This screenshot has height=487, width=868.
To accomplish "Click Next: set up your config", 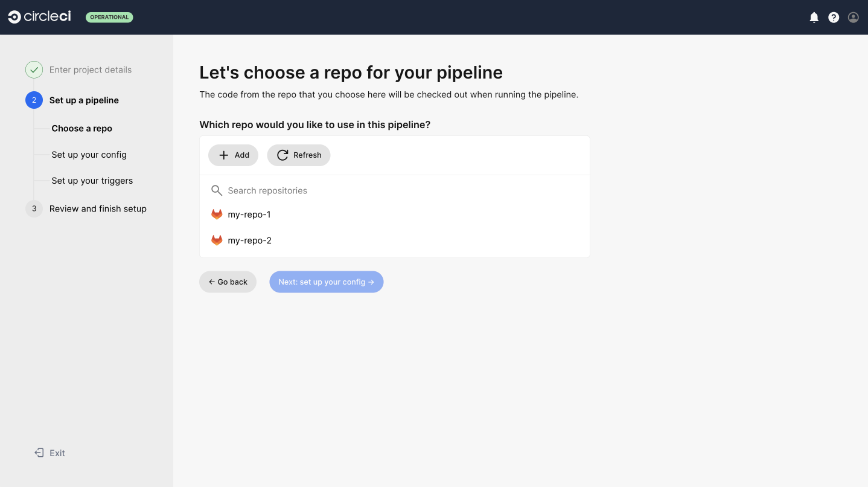I will coord(327,282).
